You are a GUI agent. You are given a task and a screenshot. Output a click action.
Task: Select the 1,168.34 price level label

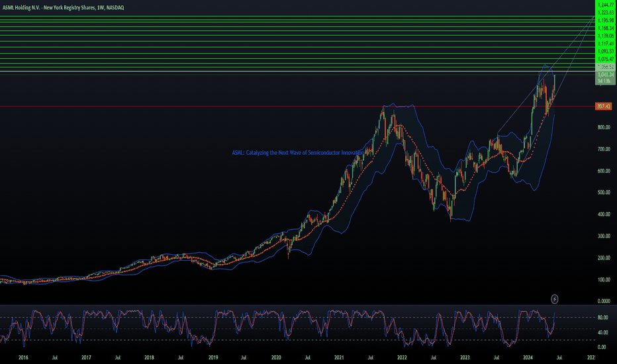[606, 28]
